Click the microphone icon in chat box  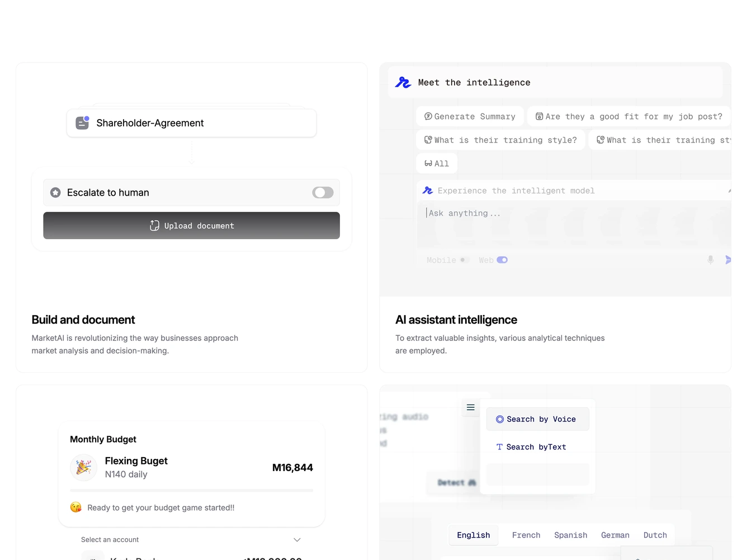(x=710, y=260)
